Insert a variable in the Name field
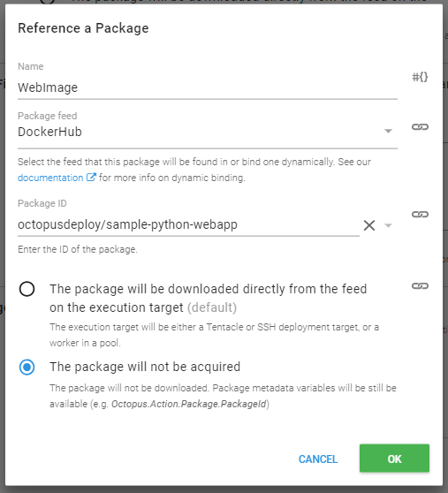The width and height of the screenshot is (448, 493). pyautogui.click(x=420, y=77)
